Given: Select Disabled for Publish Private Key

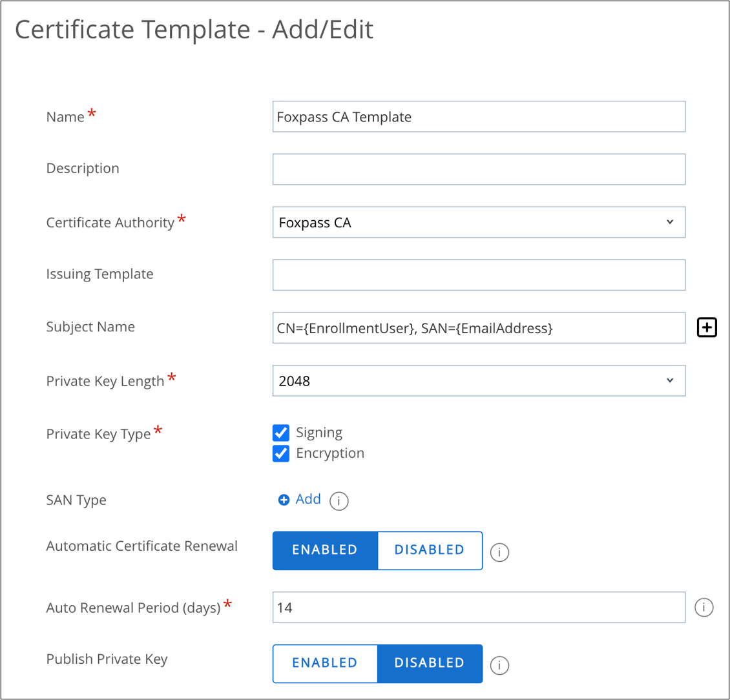Looking at the screenshot, I should pos(430,663).
